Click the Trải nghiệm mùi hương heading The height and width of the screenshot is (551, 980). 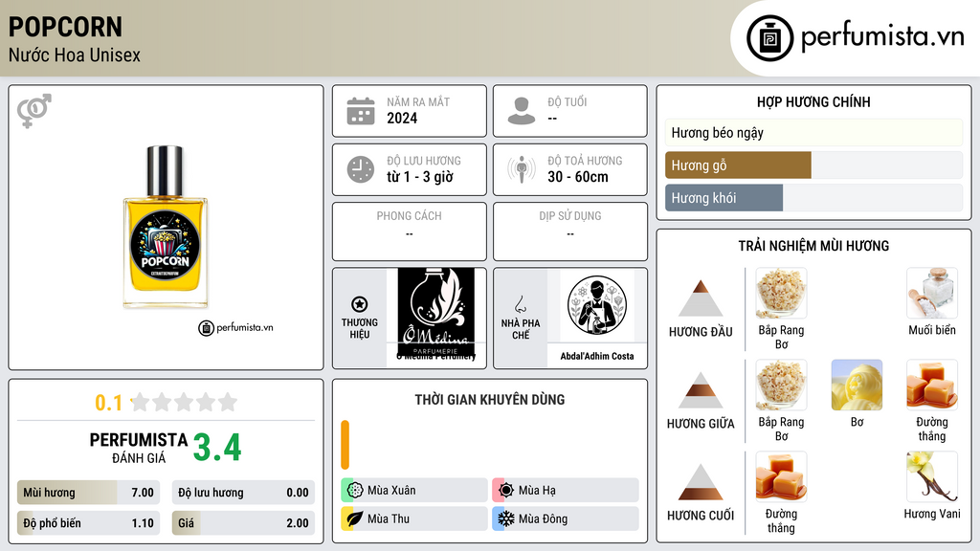(x=813, y=246)
